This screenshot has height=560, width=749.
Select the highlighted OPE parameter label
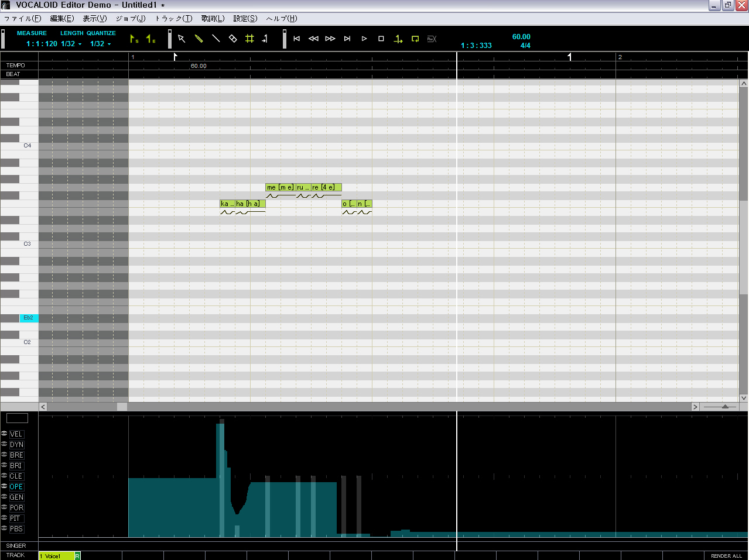[16, 487]
